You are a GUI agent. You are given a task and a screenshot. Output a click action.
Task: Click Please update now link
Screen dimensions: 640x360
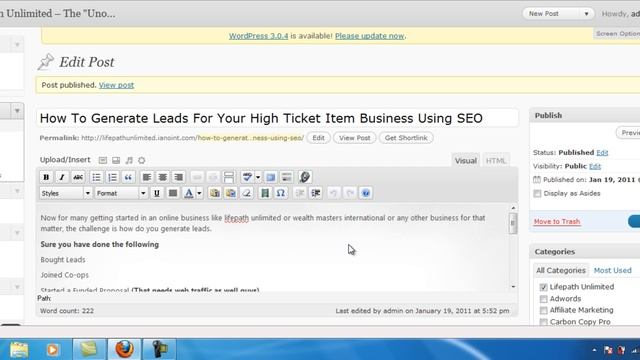point(369,36)
